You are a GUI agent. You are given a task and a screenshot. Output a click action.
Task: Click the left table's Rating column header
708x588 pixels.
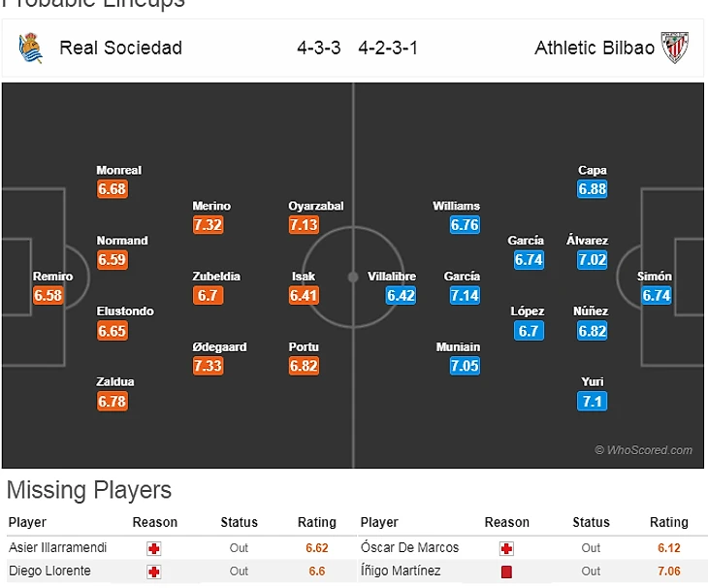point(316,522)
